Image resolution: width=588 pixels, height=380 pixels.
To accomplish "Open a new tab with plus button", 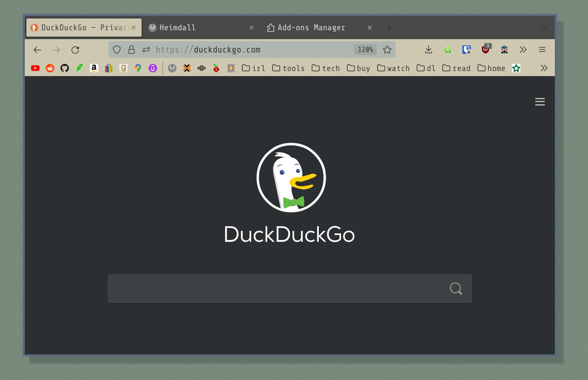I will coord(389,28).
